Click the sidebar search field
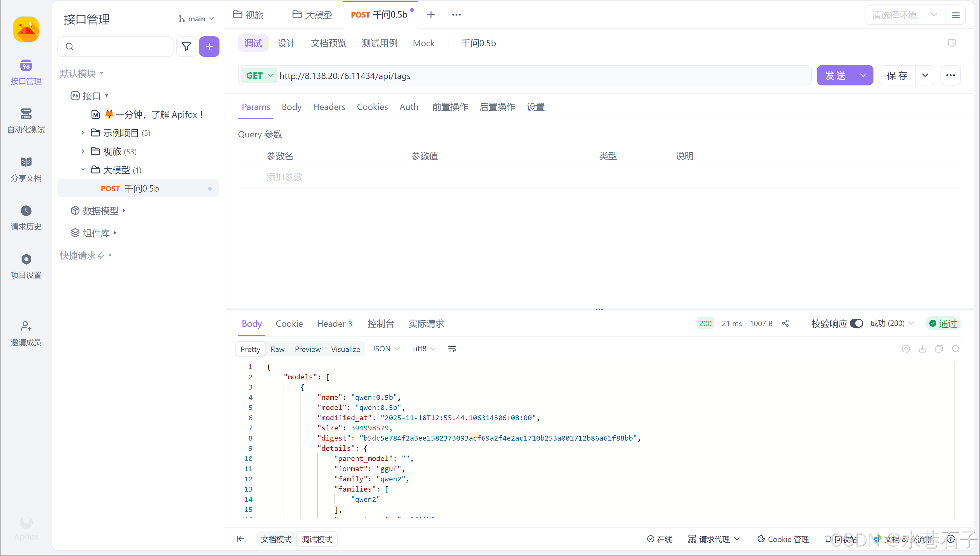The width and height of the screenshot is (980, 556). pos(115,47)
